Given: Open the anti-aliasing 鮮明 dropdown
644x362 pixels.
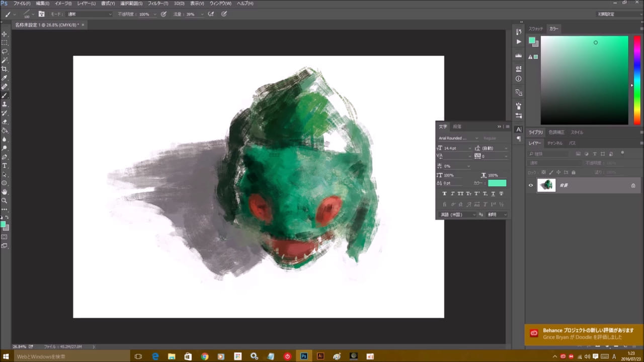Looking at the screenshot, I should [497, 215].
